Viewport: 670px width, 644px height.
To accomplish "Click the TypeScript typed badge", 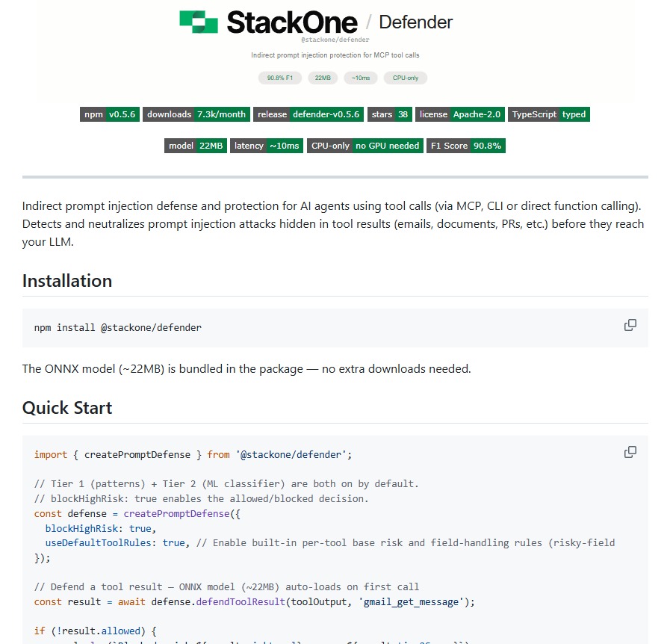I will pos(549,114).
